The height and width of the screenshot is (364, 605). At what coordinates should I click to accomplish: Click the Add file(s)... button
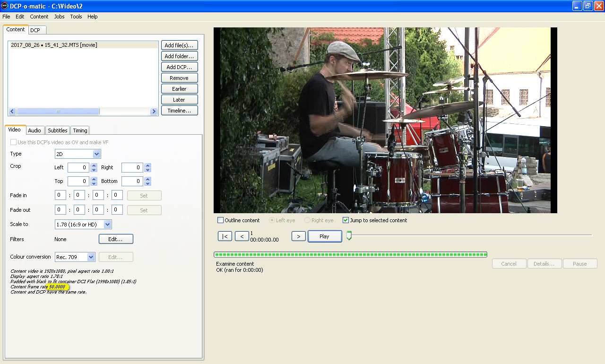tap(179, 45)
